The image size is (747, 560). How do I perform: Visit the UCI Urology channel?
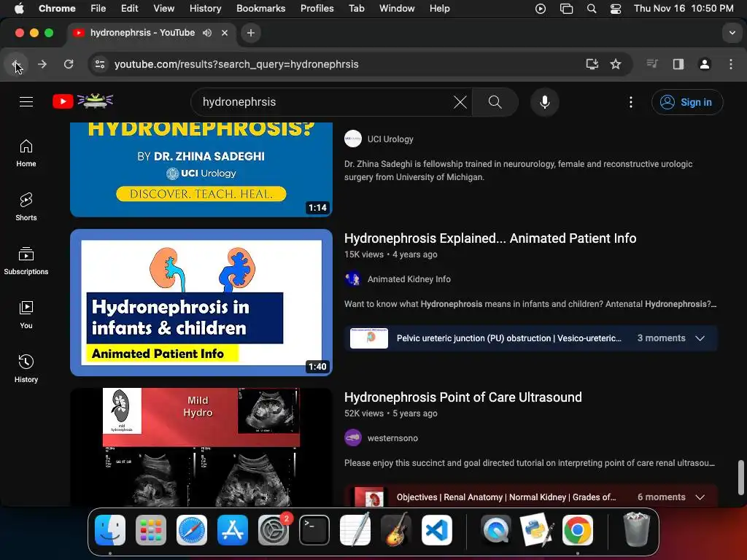tap(390, 139)
